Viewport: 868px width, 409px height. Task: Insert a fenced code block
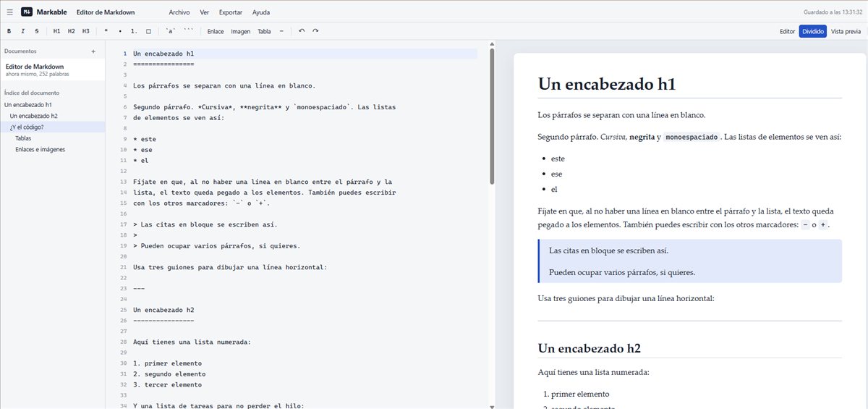tap(188, 31)
